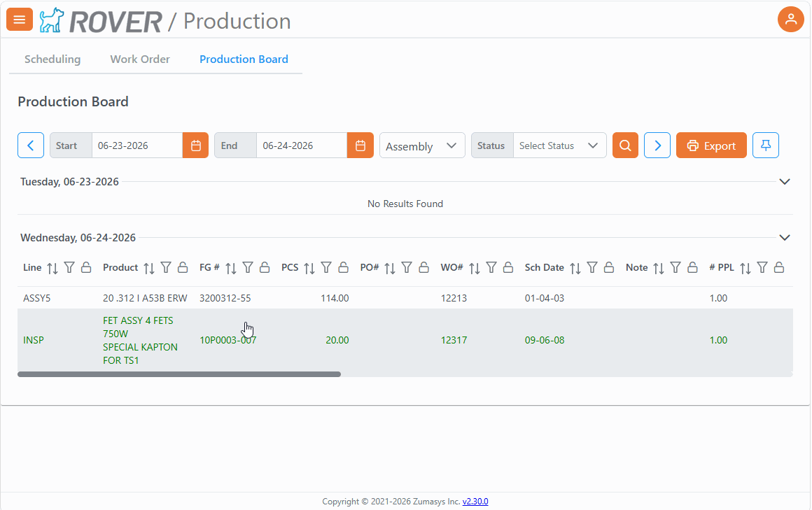The height and width of the screenshot is (510, 812).
Task: Collapse the Tuesday, 06-23-2026 section
Action: (x=785, y=182)
